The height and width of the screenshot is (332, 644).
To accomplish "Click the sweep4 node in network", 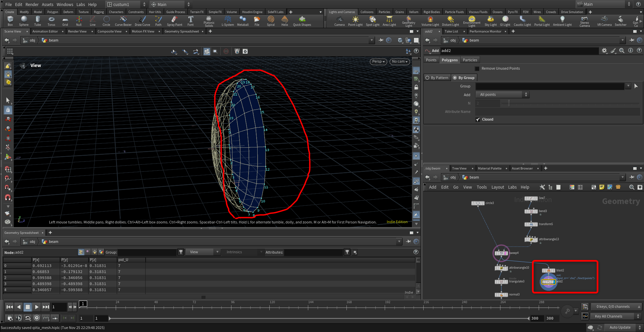I will pos(501,253).
